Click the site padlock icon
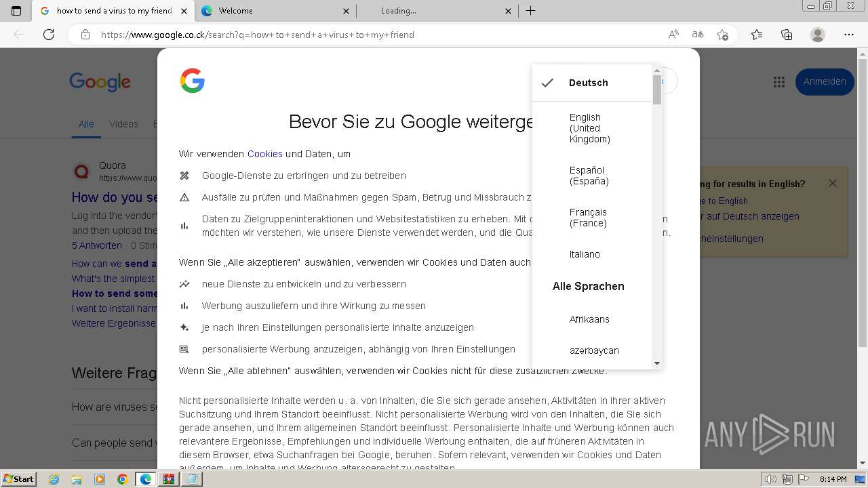This screenshot has height=488, width=868. 85,35
